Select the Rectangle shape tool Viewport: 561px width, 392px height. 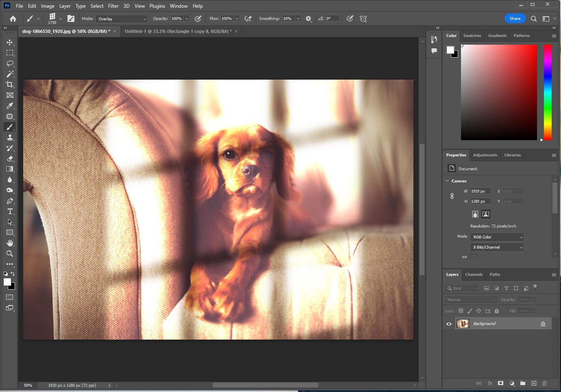click(x=10, y=232)
